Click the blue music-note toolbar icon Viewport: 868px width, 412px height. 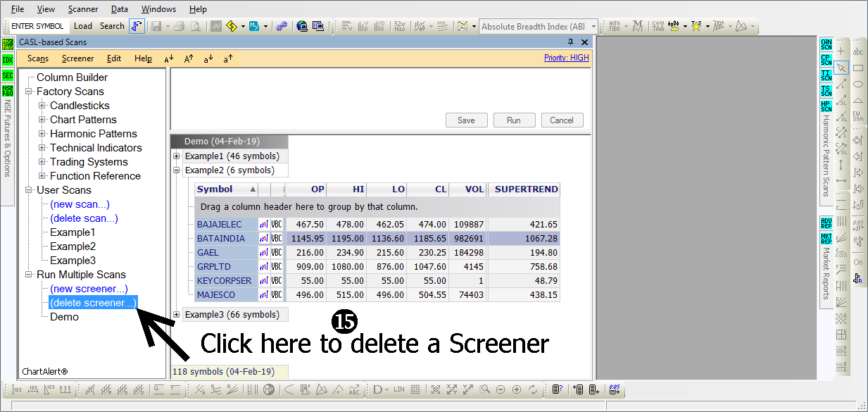click(x=137, y=27)
